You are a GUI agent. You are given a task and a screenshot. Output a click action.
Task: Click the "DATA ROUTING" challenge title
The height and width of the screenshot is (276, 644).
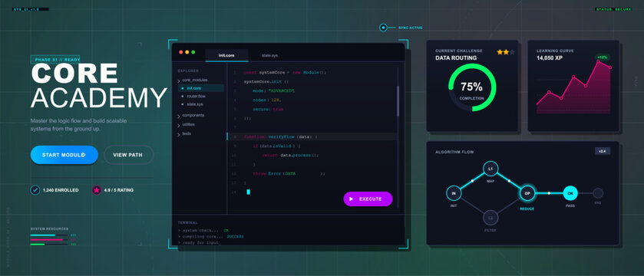point(456,58)
